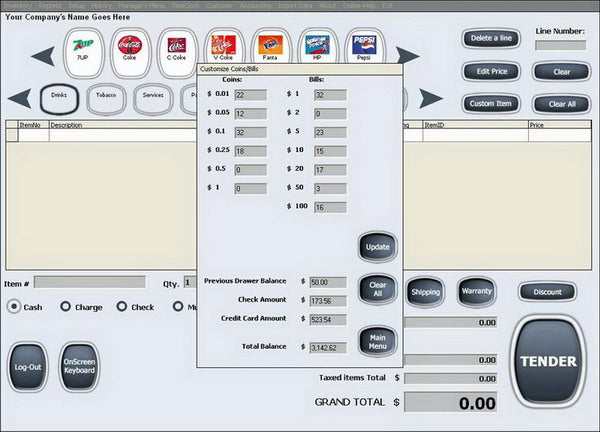
Task: Open the OnScreen Keyboard
Action: pyautogui.click(x=79, y=367)
